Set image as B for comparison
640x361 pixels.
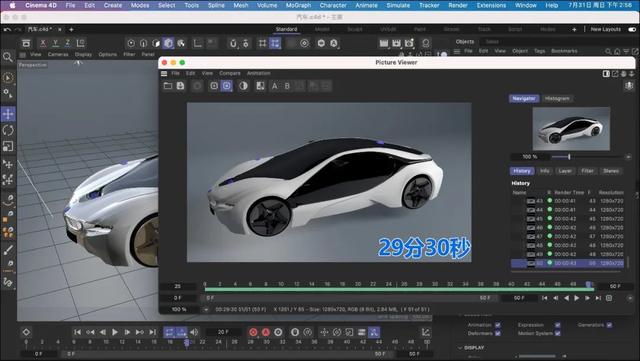coord(287,86)
